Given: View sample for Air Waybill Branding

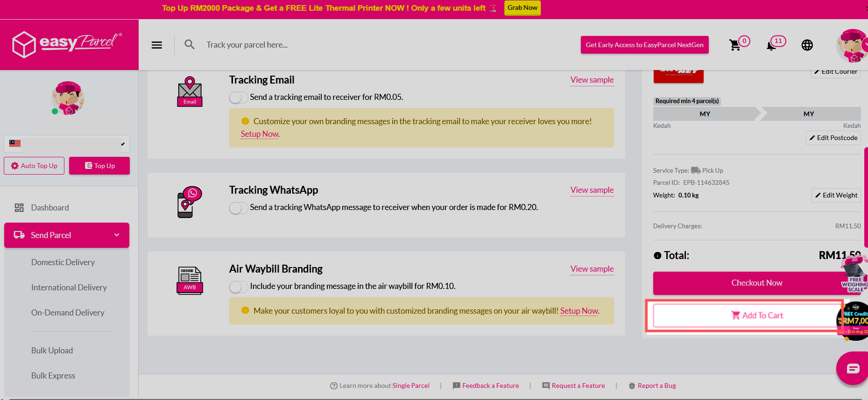Looking at the screenshot, I should pos(592,269).
